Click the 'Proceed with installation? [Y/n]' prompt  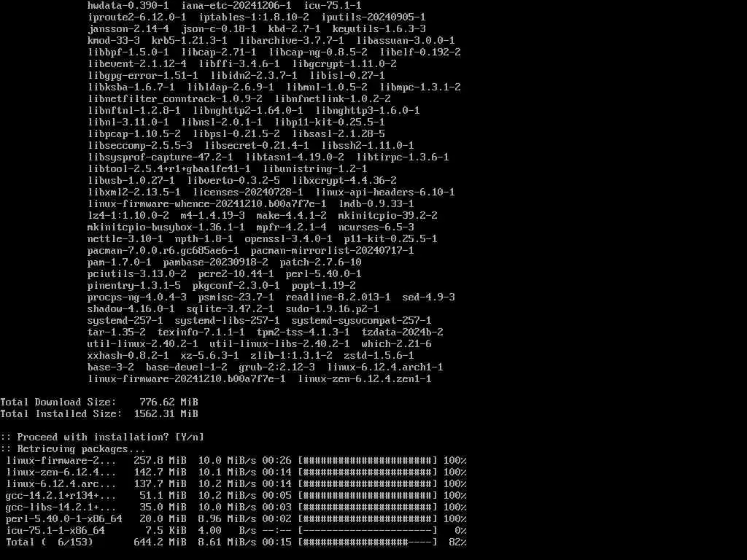102,437
